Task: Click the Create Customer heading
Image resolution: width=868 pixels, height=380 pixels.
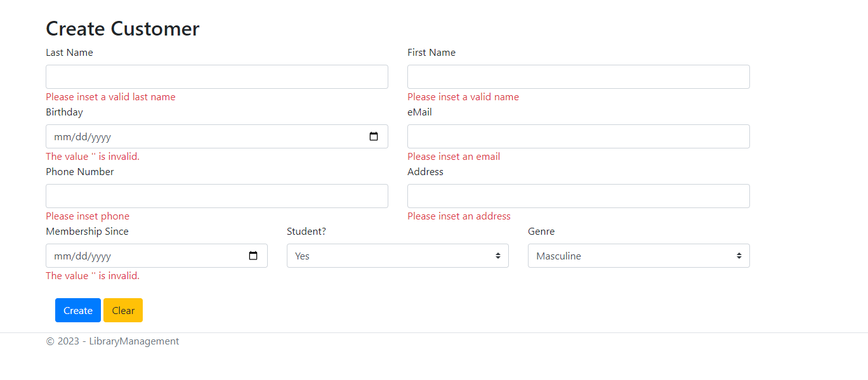Action: point(122,28)
